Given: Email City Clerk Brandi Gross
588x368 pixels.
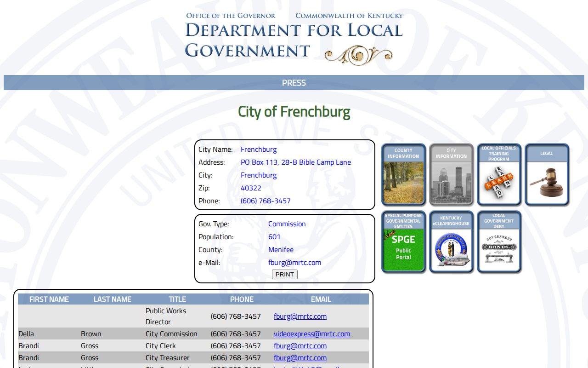Looking at the screenshot, I should pos(300,346).
